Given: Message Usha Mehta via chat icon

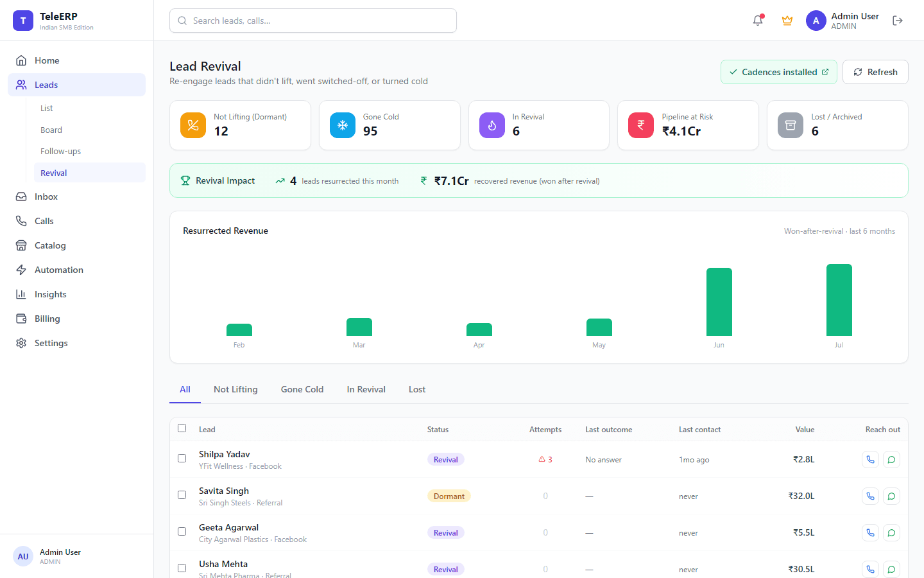Looking at the screenshot, I should pyautogui.click(x=891, y=569).
